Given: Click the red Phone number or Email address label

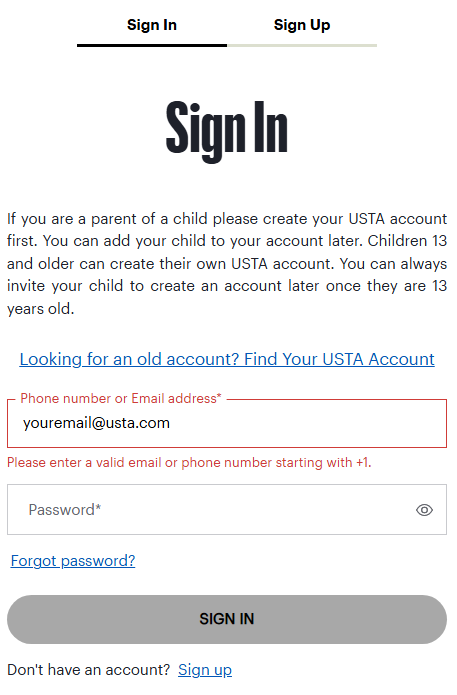Looking at the screenshot, I should pyautogui.click(x=121, y=398).
